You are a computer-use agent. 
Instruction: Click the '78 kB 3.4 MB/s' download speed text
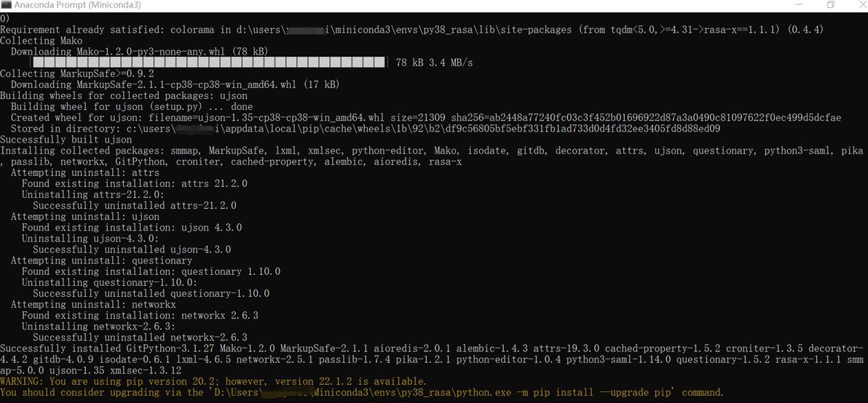point(434,63)
